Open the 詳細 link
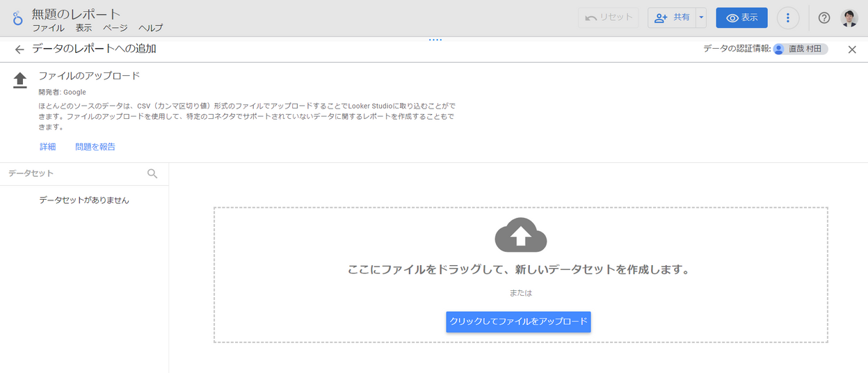Viewport: 868px width, 373px height. pyautogui.click(x=48, y=147)
